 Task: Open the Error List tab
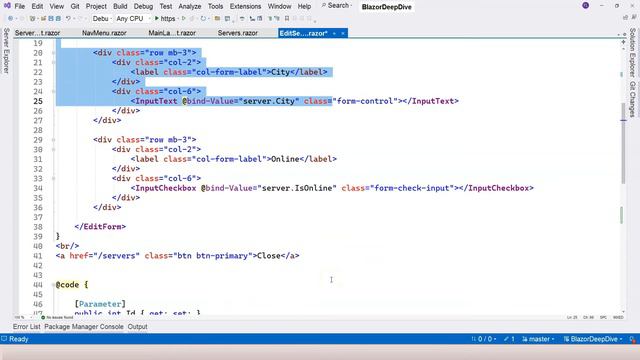tap(27, 327)
